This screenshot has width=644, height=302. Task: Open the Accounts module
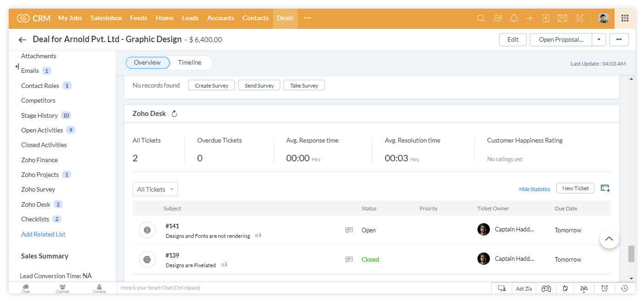[221, 18]
